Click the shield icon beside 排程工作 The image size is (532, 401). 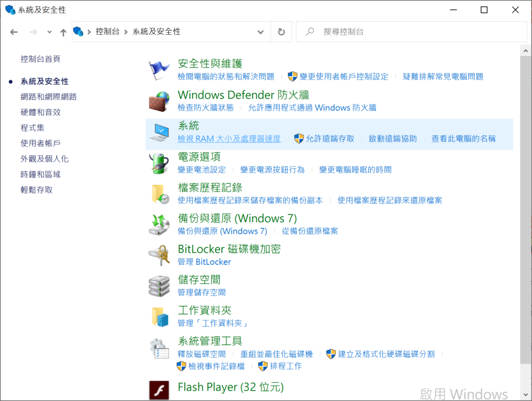click(x=262, y=366)
